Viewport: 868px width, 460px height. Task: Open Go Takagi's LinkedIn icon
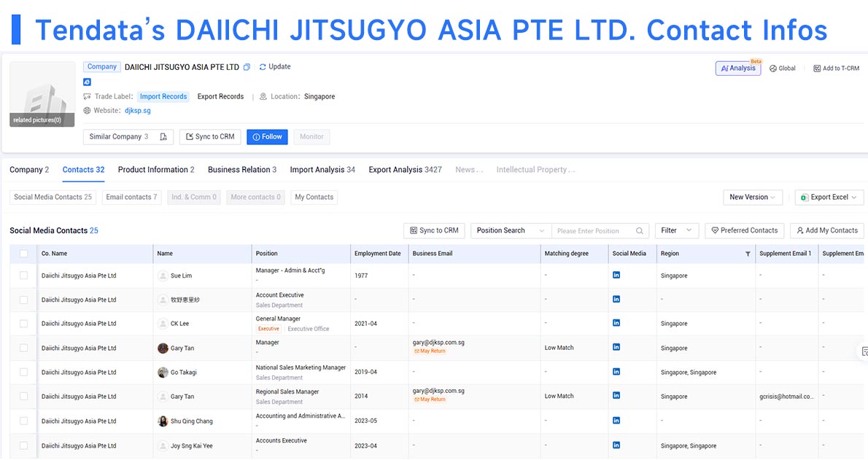tap(616, 372)
